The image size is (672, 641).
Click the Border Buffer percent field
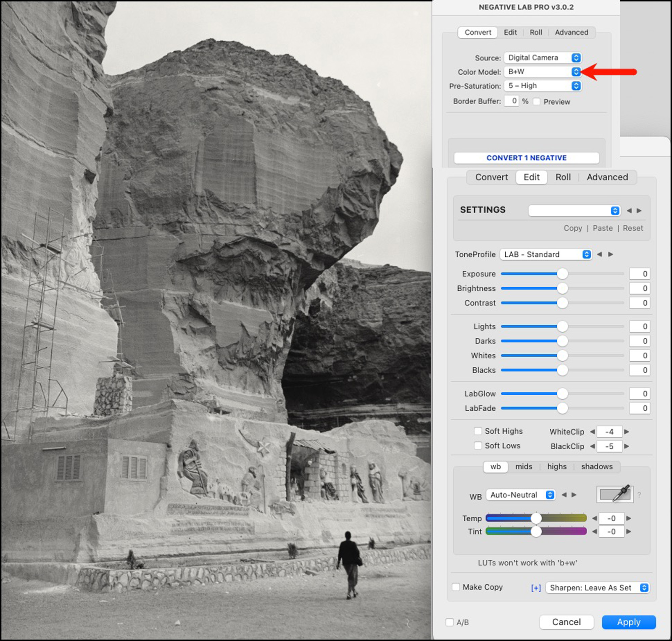click(x=511, y=101)
